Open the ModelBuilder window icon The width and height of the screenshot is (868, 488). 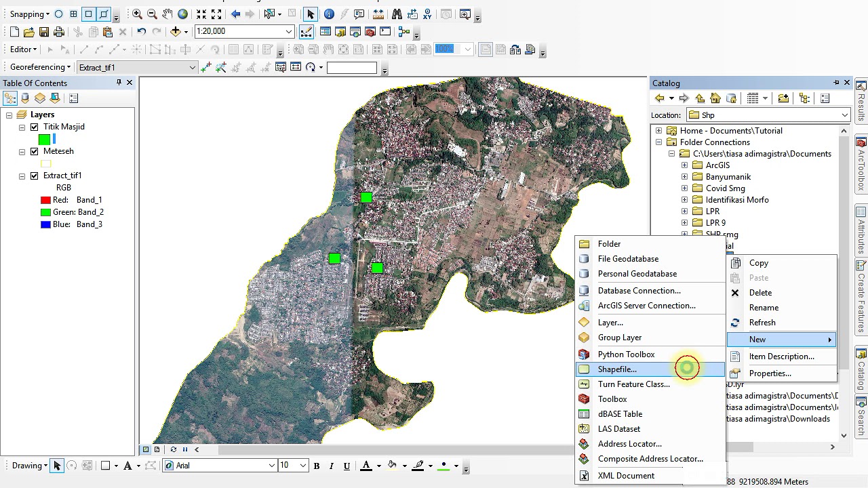pyautogui.click(x=404, y=32)
